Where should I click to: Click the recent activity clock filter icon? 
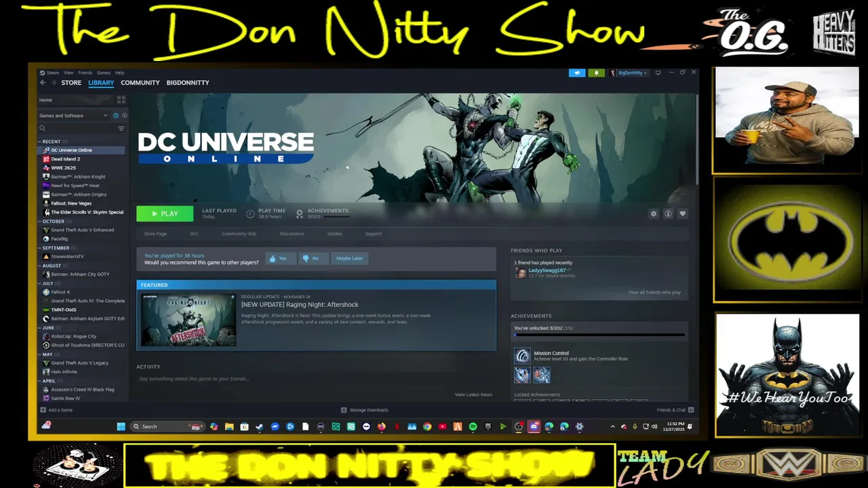pyautogui.click(x=116, y=115)
